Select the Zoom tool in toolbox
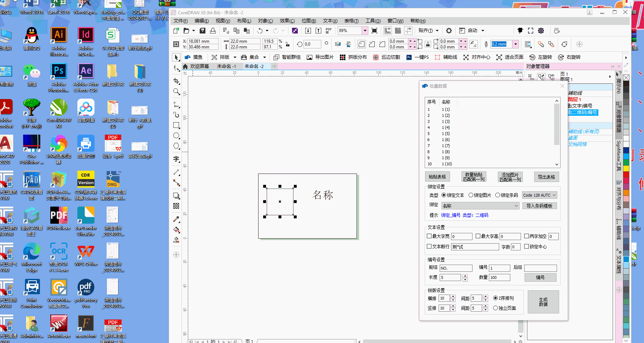Image resolution: width=644 pixels, height=343 pixels. click(x=176, y=92)
